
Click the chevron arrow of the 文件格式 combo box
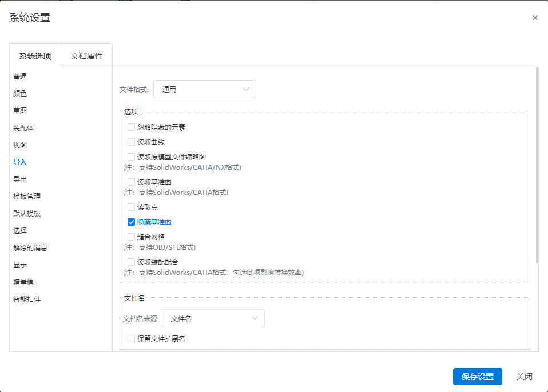click(x=246, y=89)
